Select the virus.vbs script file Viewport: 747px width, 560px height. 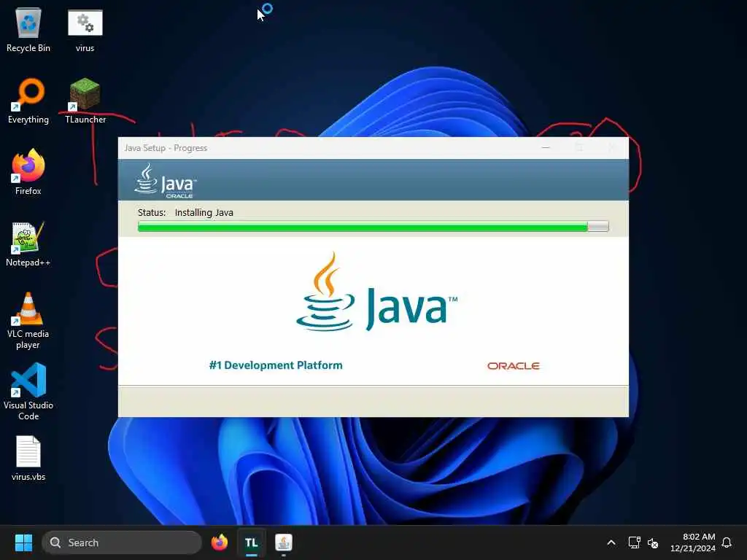point(28,458)
